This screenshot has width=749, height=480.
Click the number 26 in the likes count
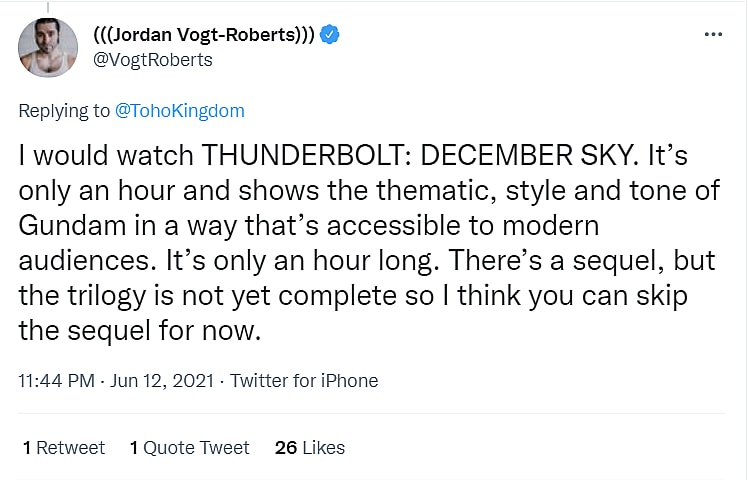point(286,448)
